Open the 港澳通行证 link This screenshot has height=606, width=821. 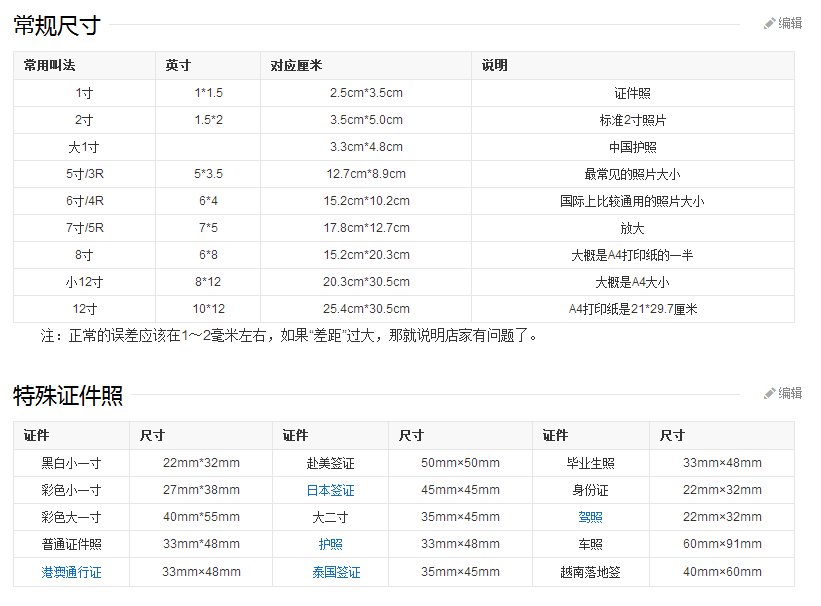pos(69,571)
